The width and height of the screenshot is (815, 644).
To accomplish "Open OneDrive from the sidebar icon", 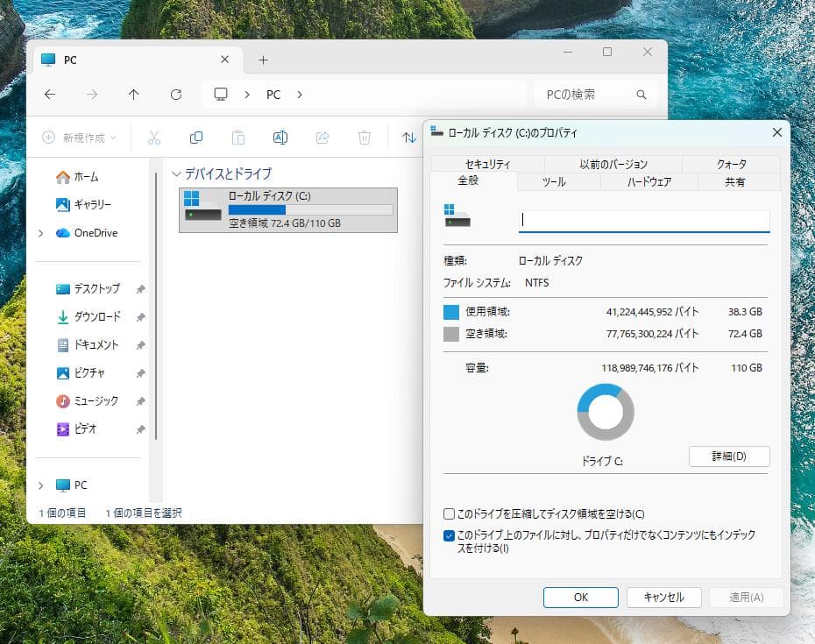I will [62, 232].
